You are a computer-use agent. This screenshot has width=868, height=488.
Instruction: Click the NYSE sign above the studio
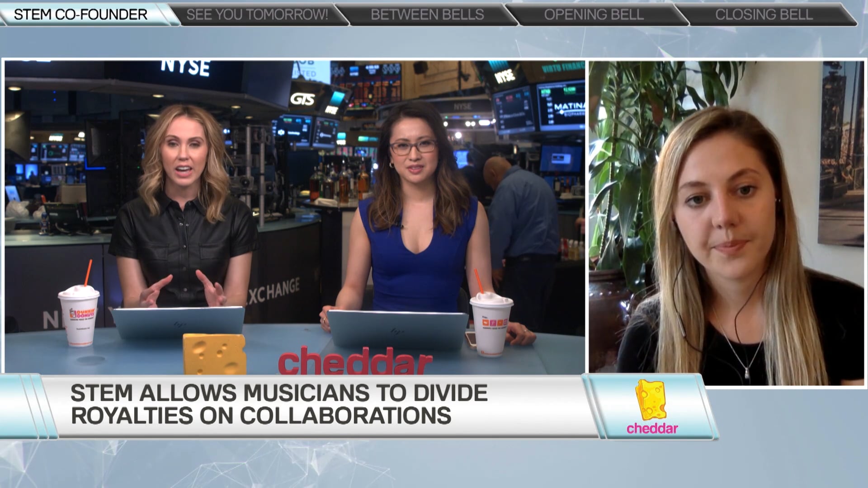pyautogui.click(x=185, y=68)
